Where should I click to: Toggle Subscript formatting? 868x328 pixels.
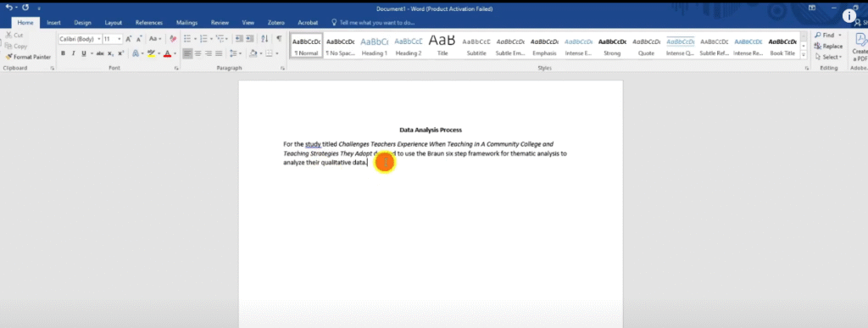(110, 53)
